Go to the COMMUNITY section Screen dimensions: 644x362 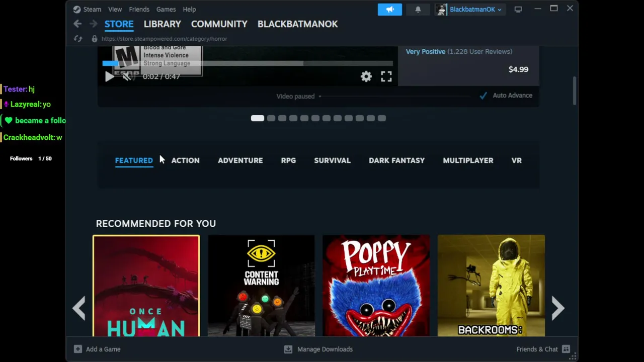tap(219, 24)
